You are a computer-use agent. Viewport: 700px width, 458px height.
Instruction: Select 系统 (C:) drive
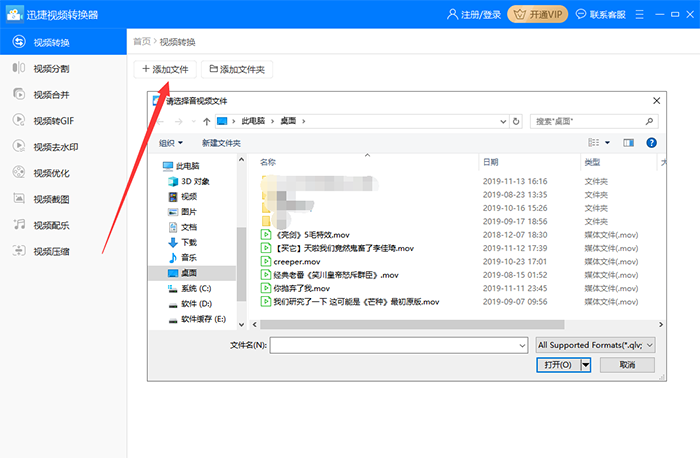click(x=189, y=288)
